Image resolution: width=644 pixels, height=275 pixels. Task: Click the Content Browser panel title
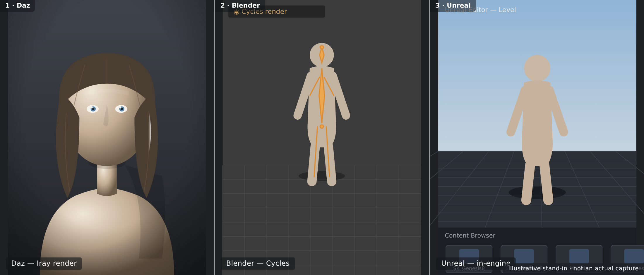click(470, 236)
